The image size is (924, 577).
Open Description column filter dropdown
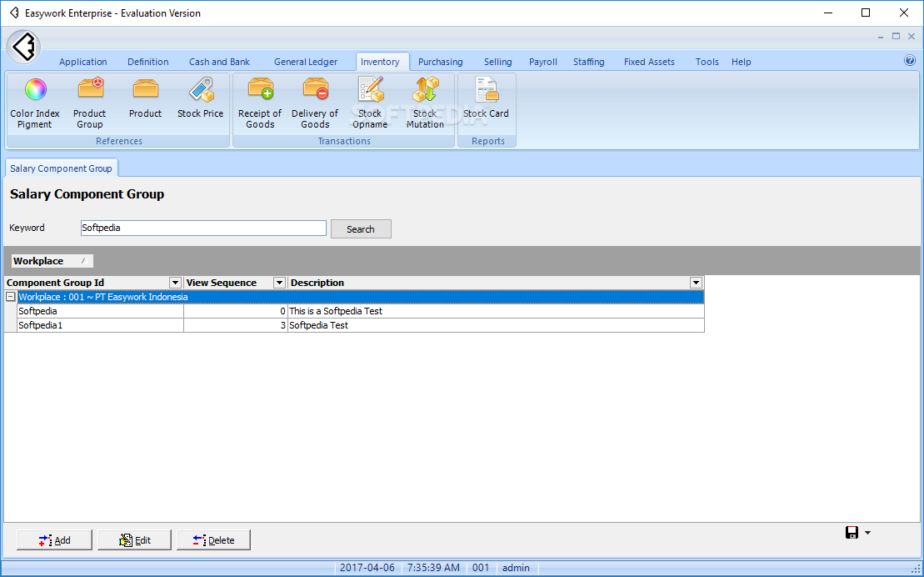tap(696, 283)
